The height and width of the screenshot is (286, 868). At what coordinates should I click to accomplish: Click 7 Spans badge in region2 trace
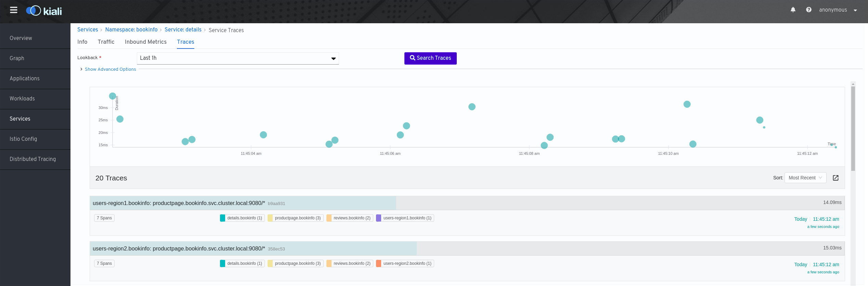(104, 263)
